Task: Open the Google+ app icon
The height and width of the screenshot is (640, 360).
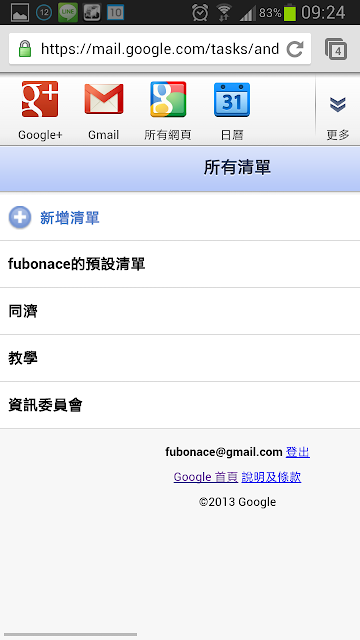Action: pos(40,99)
